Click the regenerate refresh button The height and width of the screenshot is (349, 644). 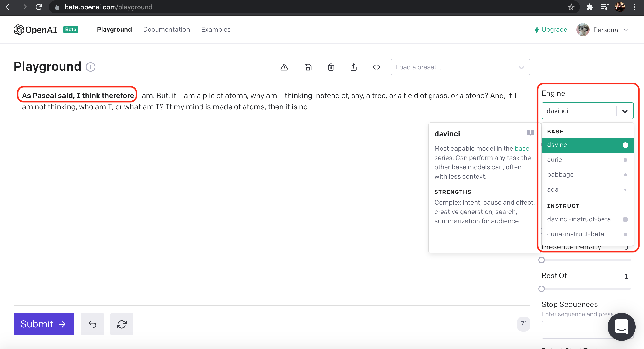click(x=122, y=324)
